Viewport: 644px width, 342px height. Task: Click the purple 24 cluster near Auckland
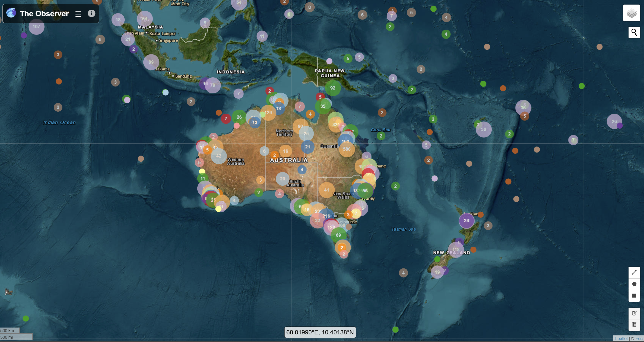click(466, 221)
